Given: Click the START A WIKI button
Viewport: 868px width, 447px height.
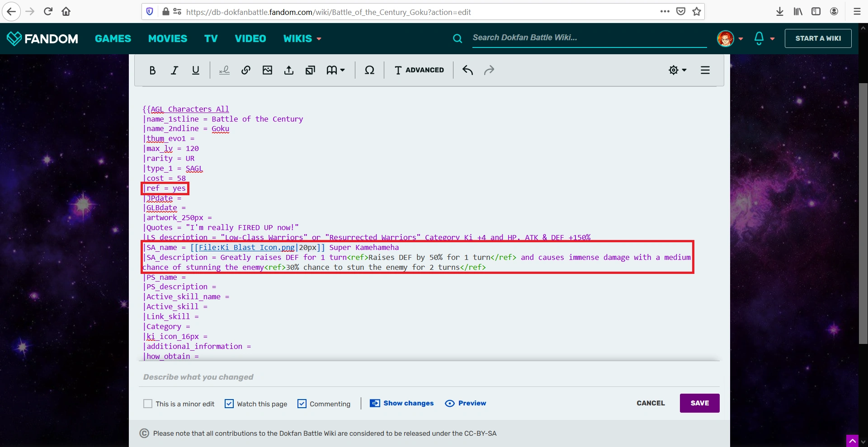Looking at the screenshot, I should [x=818, y=38].
